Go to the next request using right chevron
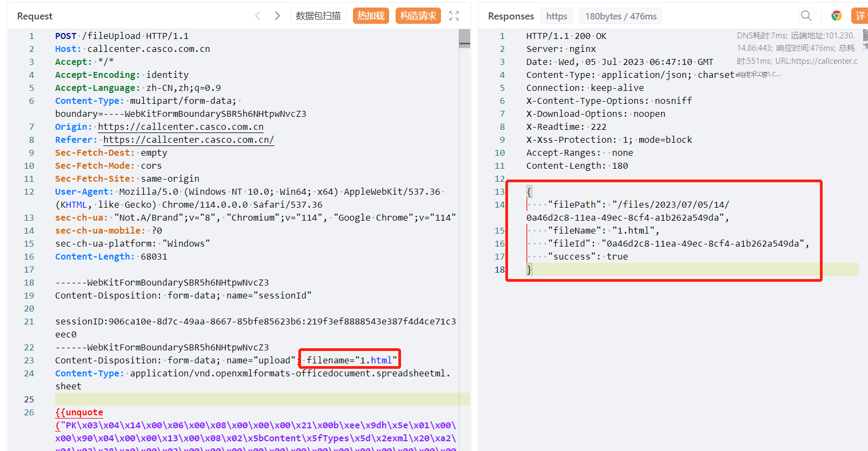868x451 pixels. [x=277, y=16]
